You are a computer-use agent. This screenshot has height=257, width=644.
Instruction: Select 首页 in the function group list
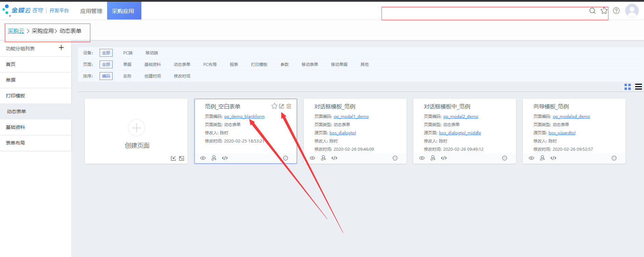click(x=36, y=64)
